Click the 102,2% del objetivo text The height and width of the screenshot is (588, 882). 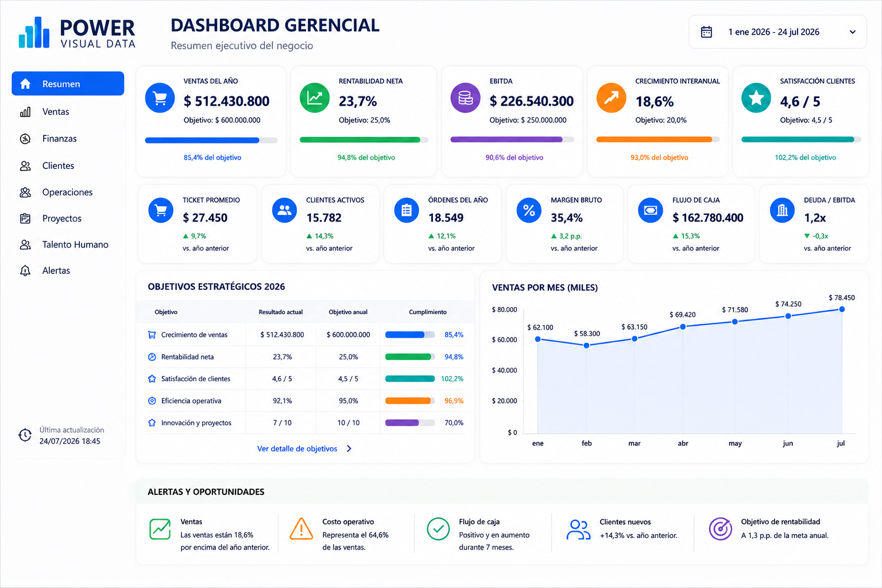(x=805, y=157)
